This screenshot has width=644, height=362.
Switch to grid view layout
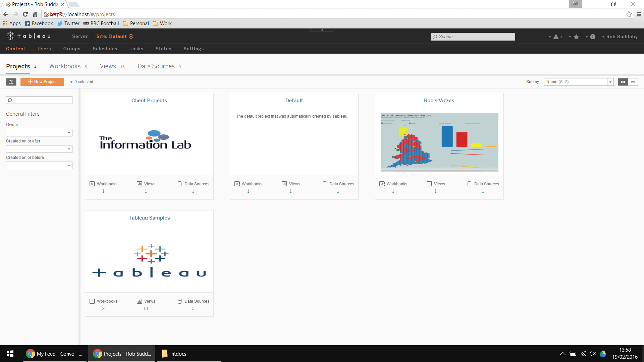(x=623, y=82)
